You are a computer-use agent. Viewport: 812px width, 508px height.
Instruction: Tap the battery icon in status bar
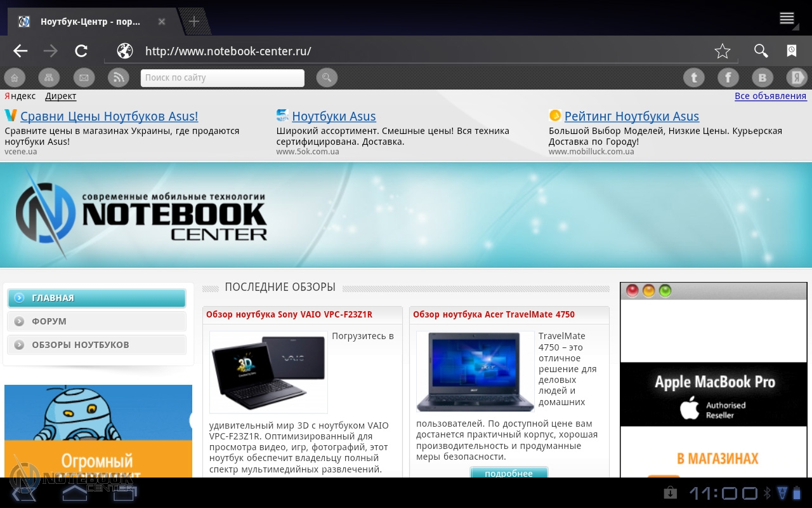(x=797, y=493)
